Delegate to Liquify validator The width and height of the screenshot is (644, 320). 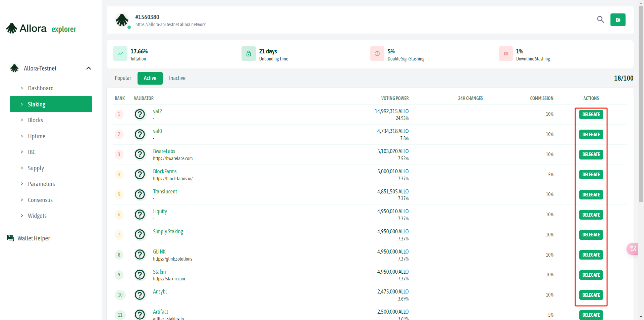coord(591,215)
